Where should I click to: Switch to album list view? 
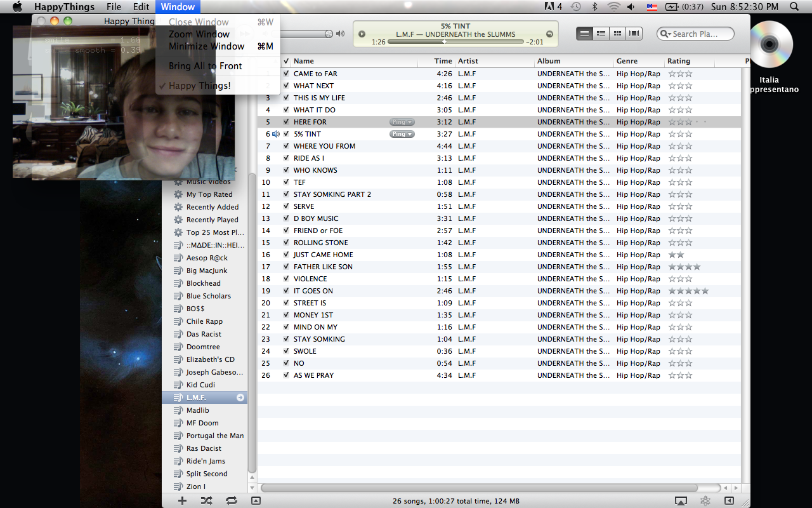point(601,33)
